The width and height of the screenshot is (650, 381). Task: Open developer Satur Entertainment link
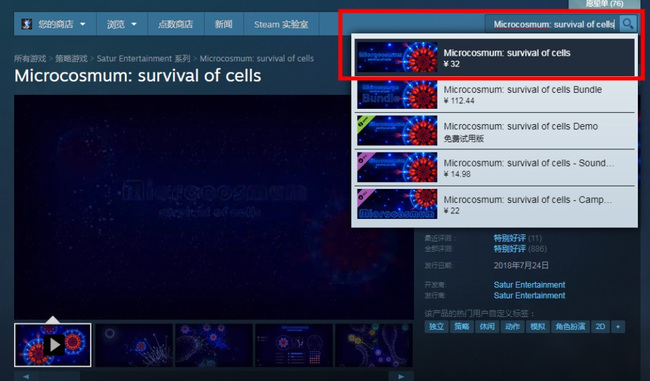[529, 285]
